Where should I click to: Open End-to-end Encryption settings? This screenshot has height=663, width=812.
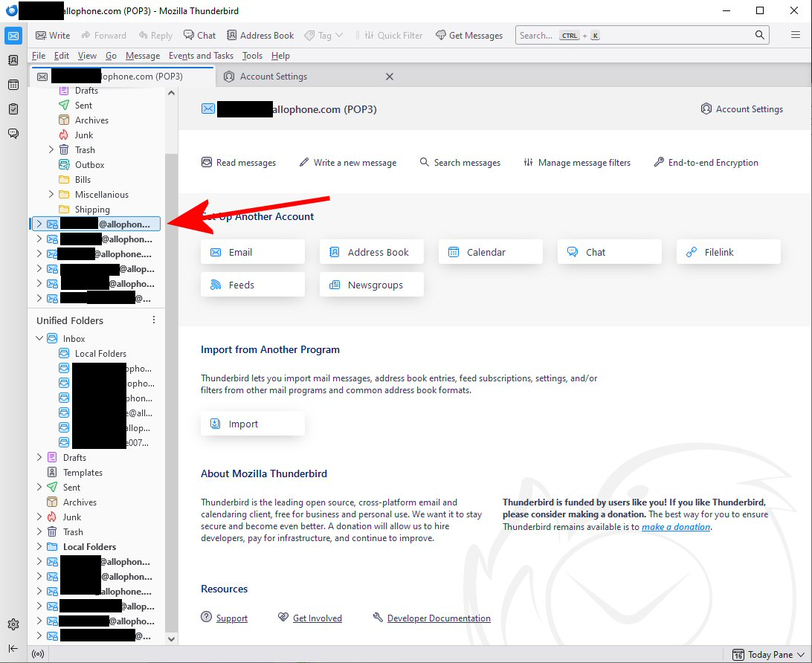(706, 163)
